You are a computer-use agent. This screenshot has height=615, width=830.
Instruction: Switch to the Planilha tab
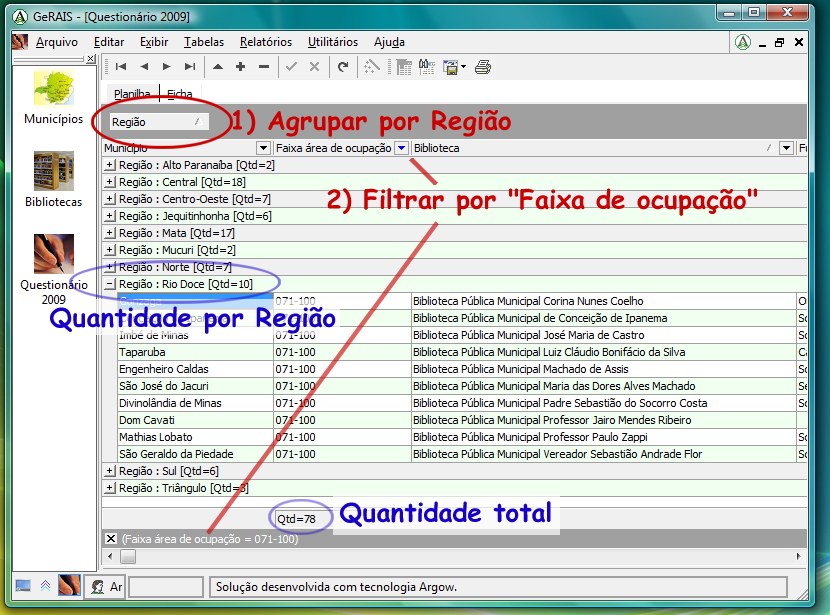coord(132,94)
